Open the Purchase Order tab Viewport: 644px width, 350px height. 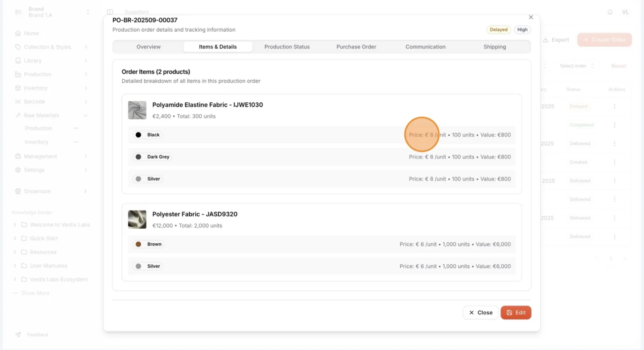[x=356, y=47]
